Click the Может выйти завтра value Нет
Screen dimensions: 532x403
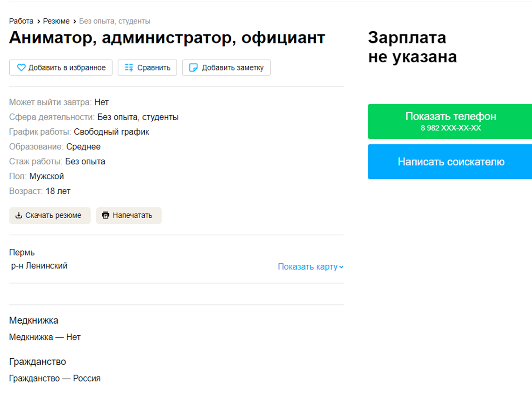[x=101, y=102]
